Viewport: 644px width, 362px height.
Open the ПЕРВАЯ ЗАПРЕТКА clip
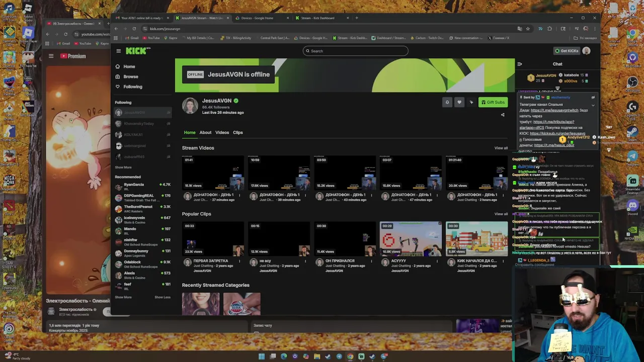click(x=213, y=239)
